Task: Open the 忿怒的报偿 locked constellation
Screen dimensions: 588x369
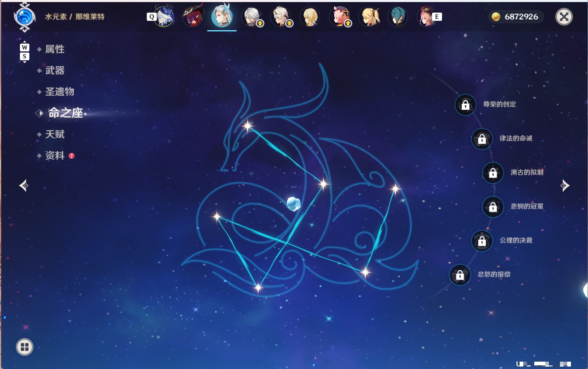Action: click(460, 275)
